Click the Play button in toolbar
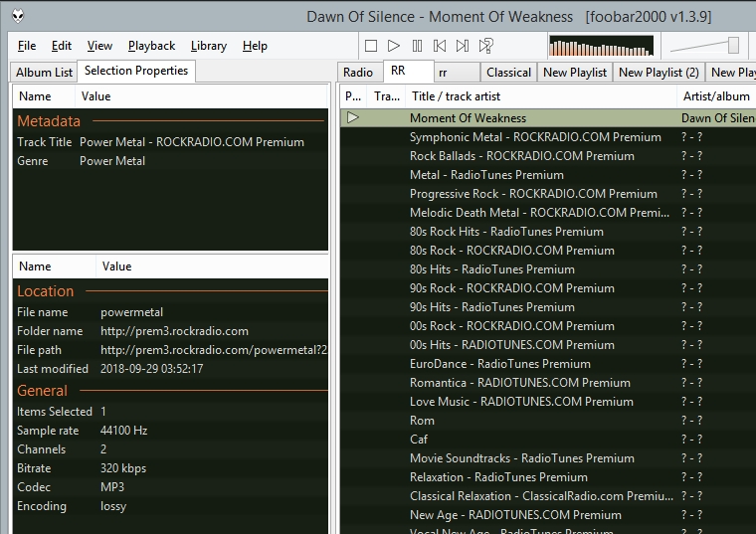 click(394, 46)
